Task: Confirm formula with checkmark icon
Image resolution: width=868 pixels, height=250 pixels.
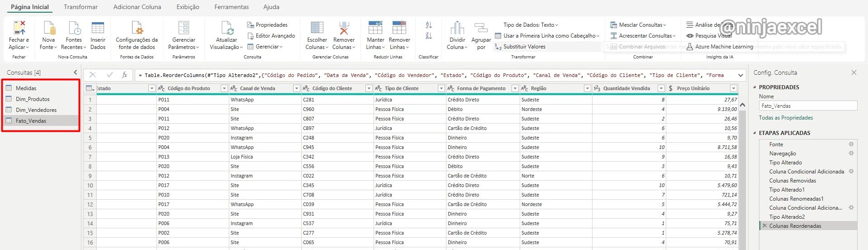Action: pyautogui.click(x=109, y=75)
